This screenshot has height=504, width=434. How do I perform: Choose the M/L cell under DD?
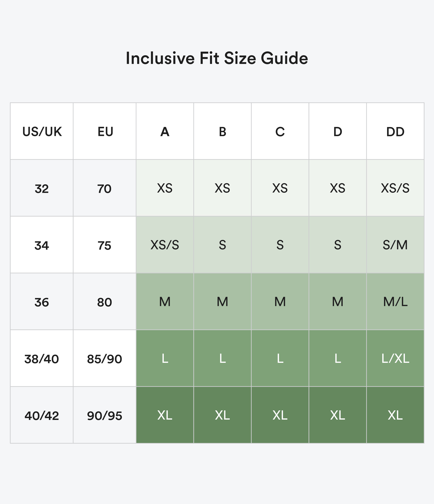[395, 302]
